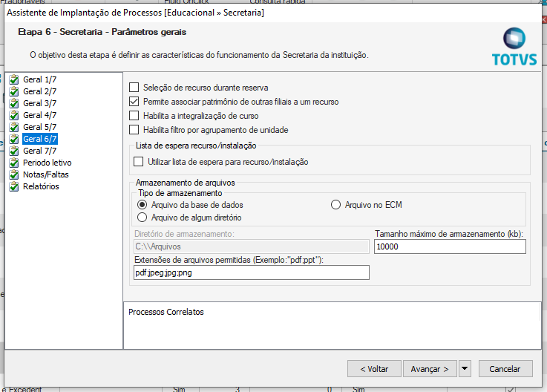Choose Arquivo de algum diretório option
The height and width of the screenshot is (392, 547).
[x=143, y=218]
